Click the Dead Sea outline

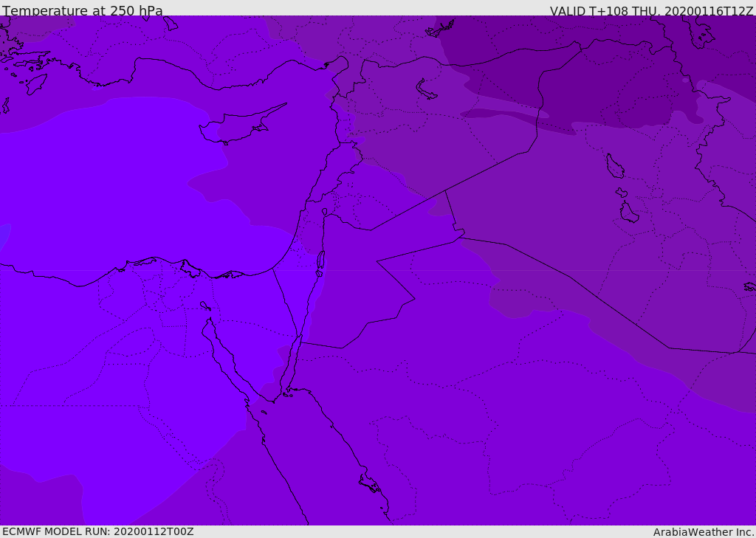[x=320, y=263]
